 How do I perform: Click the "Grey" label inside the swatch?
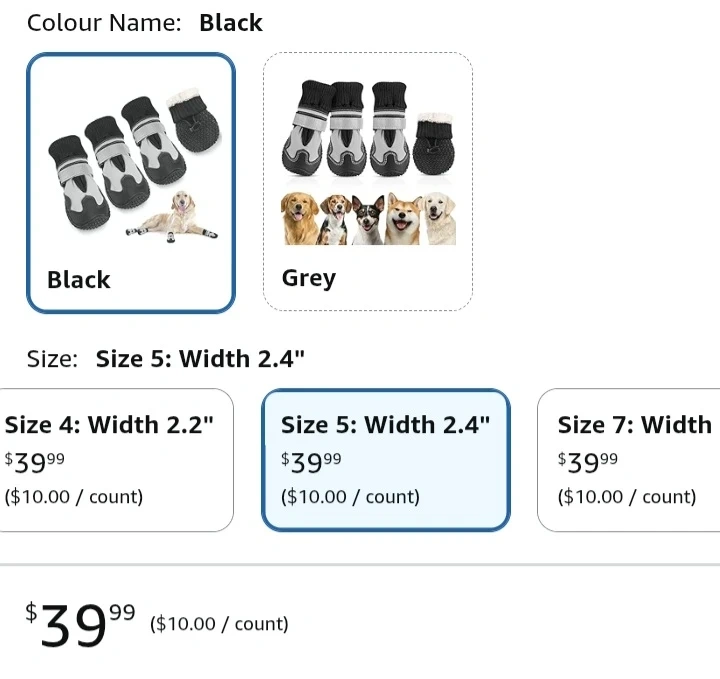[x=309, y=278]
